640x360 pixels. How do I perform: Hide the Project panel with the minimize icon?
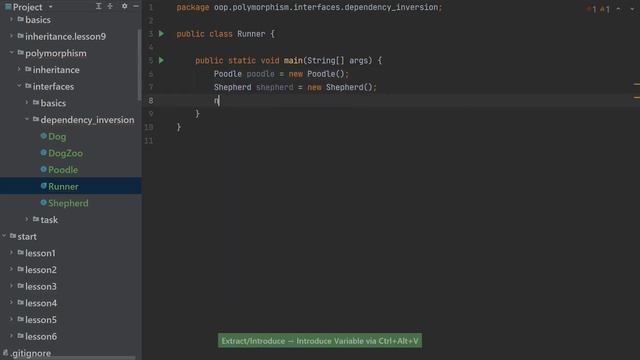[x=136, y=6]
